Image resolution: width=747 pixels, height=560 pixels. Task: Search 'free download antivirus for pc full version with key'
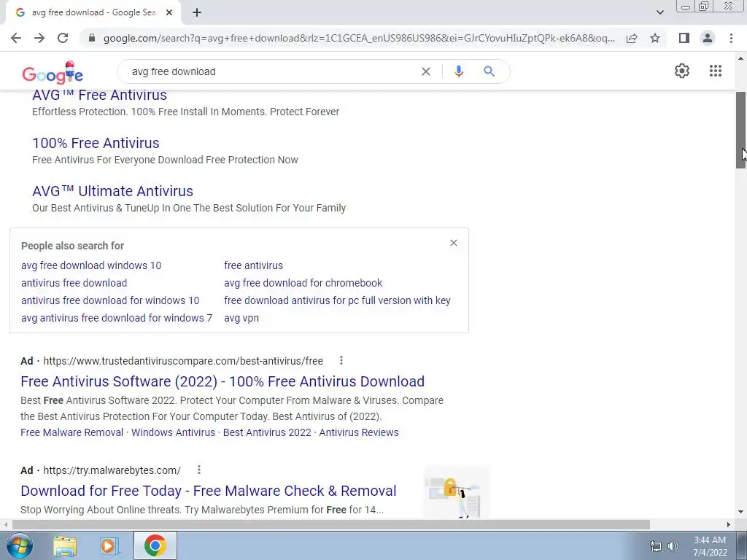tap(337, 300)
